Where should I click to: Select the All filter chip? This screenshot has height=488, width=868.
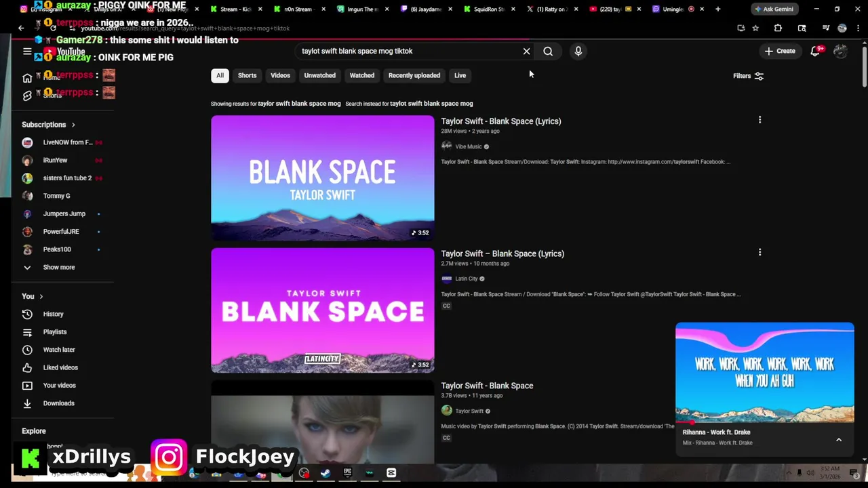tap(220, 75)
